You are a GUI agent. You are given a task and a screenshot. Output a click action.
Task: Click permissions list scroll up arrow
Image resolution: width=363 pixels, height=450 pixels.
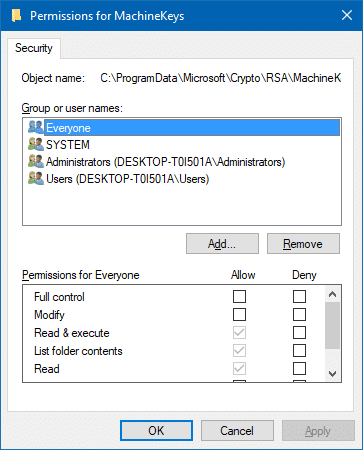coord(332,294)
